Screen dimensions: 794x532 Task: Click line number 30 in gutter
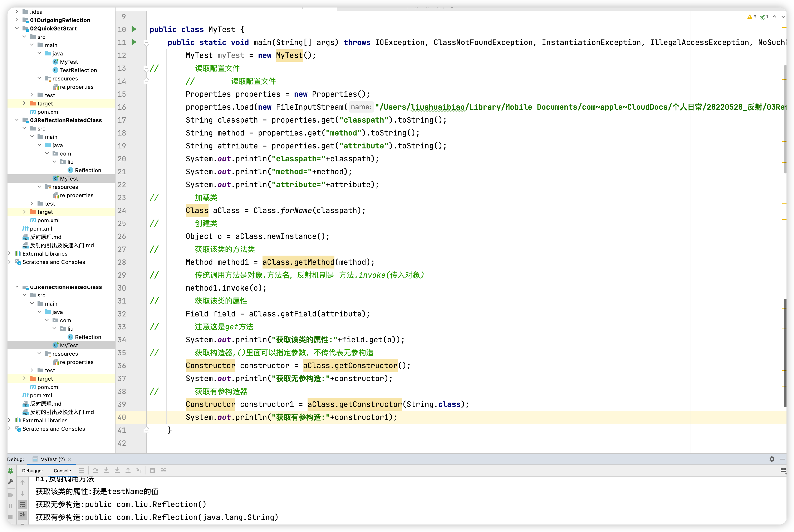[x=122, y=288]
